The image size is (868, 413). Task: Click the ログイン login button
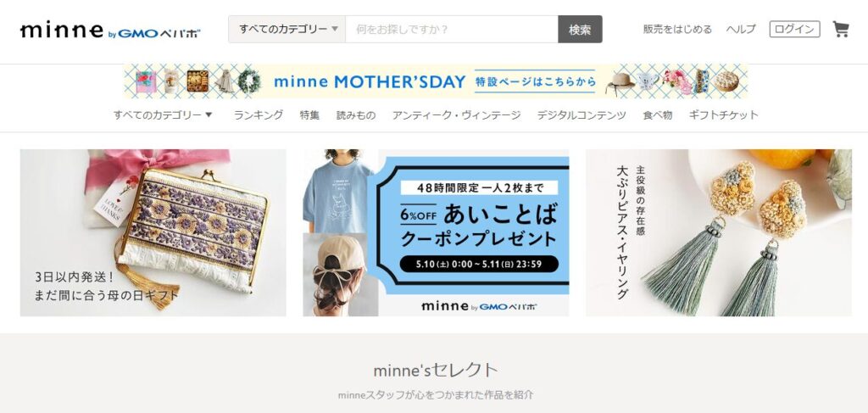coord(794,30)
